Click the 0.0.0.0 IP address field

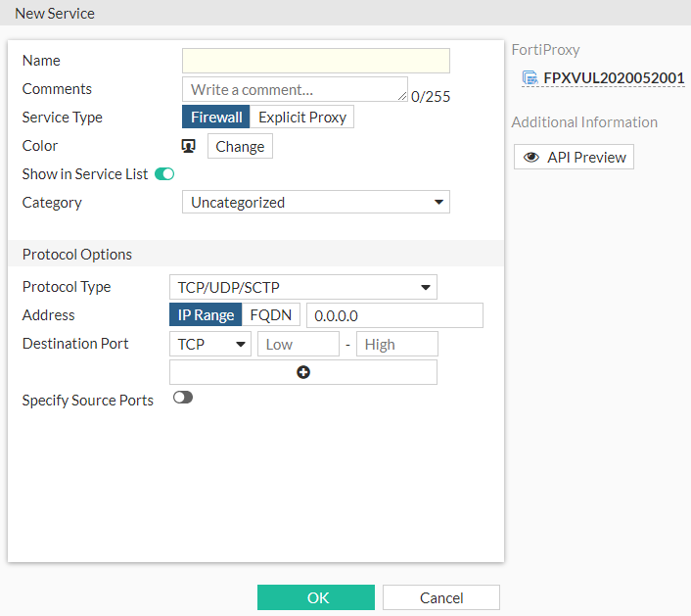click(x=394, y=315)
